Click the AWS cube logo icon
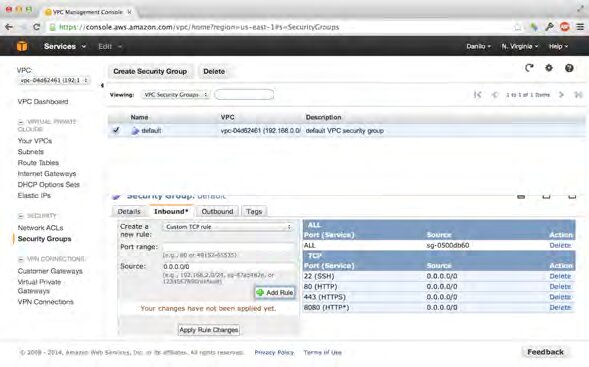Screen dimensions: 589x367 point(22,46)
